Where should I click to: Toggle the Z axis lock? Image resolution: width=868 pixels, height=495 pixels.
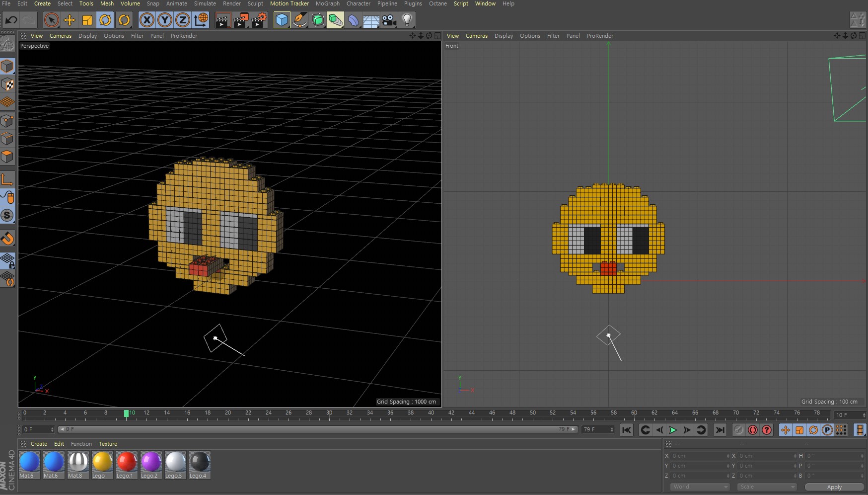(183, 20)
